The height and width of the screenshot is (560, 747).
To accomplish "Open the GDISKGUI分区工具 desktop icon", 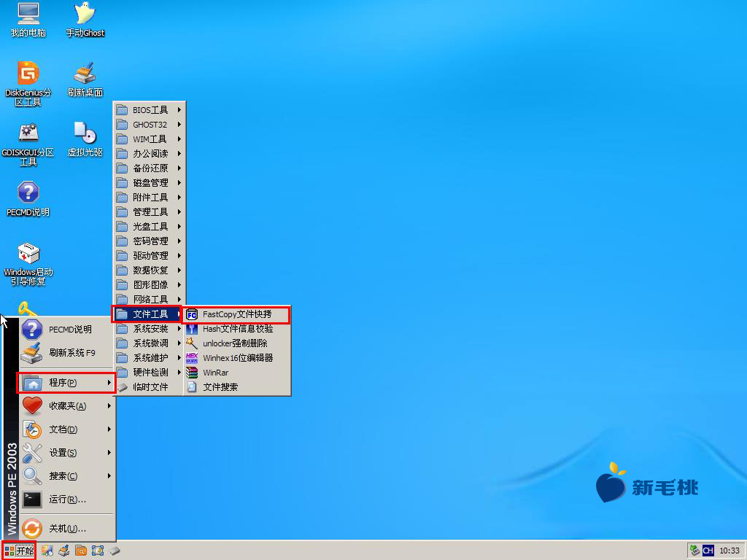I will [28, 144].
